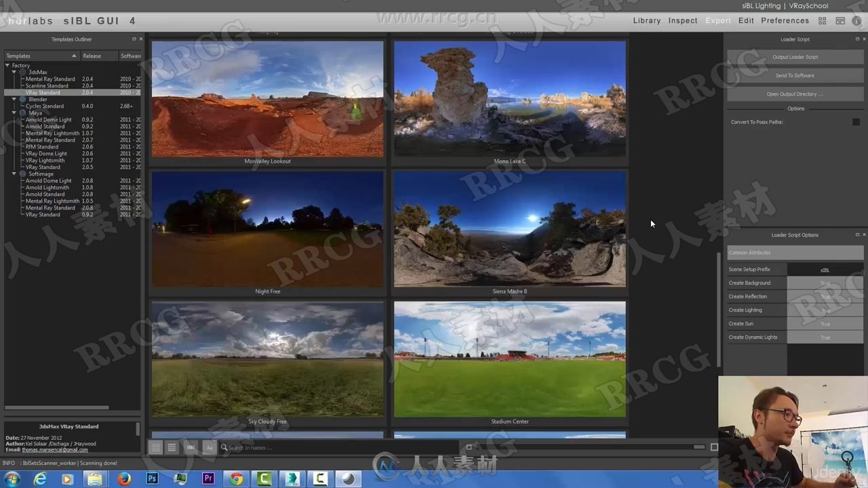Open the Edit tab

point(746,21)
